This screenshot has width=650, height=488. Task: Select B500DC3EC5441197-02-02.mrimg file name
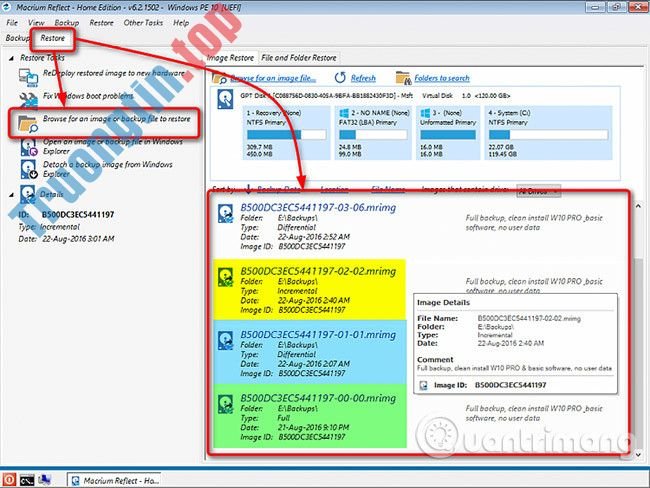(318, 271)
